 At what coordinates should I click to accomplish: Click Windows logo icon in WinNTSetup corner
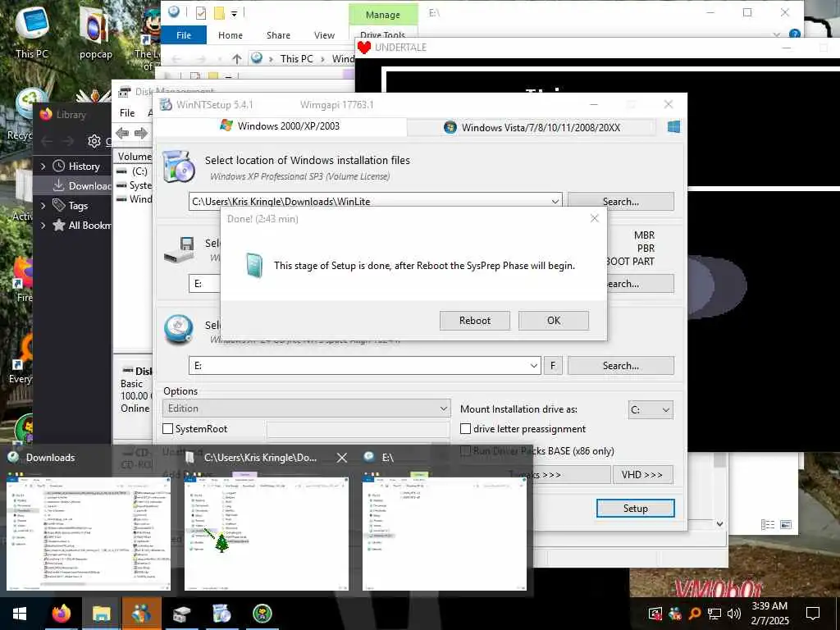674,127
